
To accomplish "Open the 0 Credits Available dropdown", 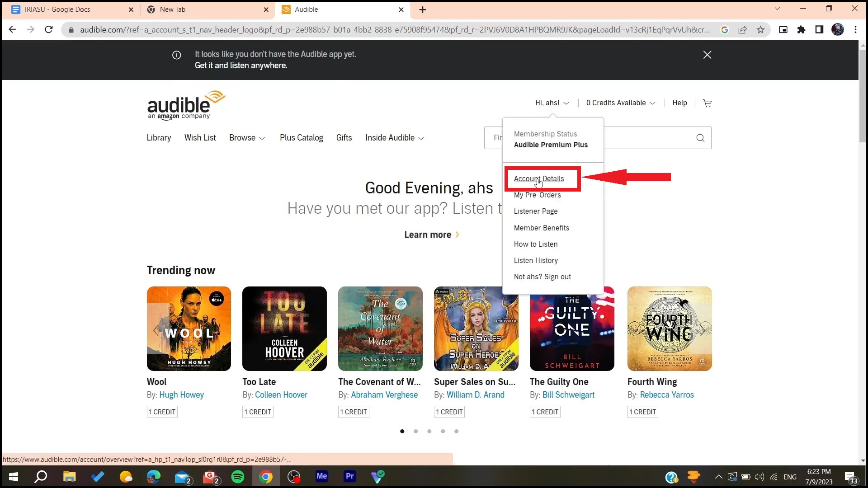I will 620,103.
